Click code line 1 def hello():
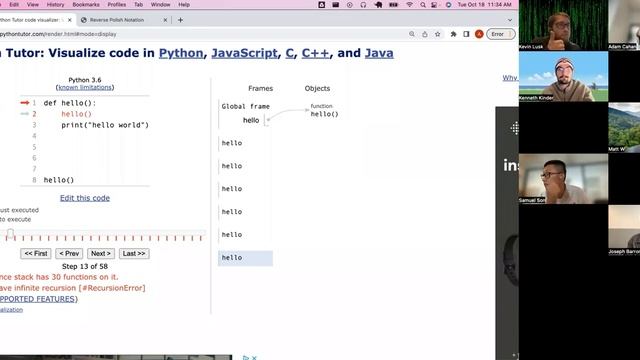640x360 pixels. click(70, 103)
